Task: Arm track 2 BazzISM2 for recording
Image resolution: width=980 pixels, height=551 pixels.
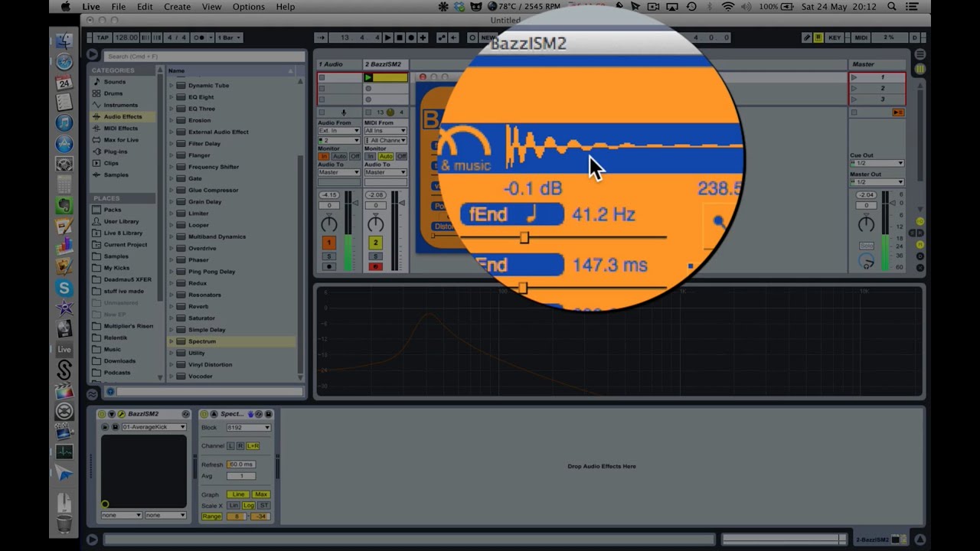Action: 375,266
